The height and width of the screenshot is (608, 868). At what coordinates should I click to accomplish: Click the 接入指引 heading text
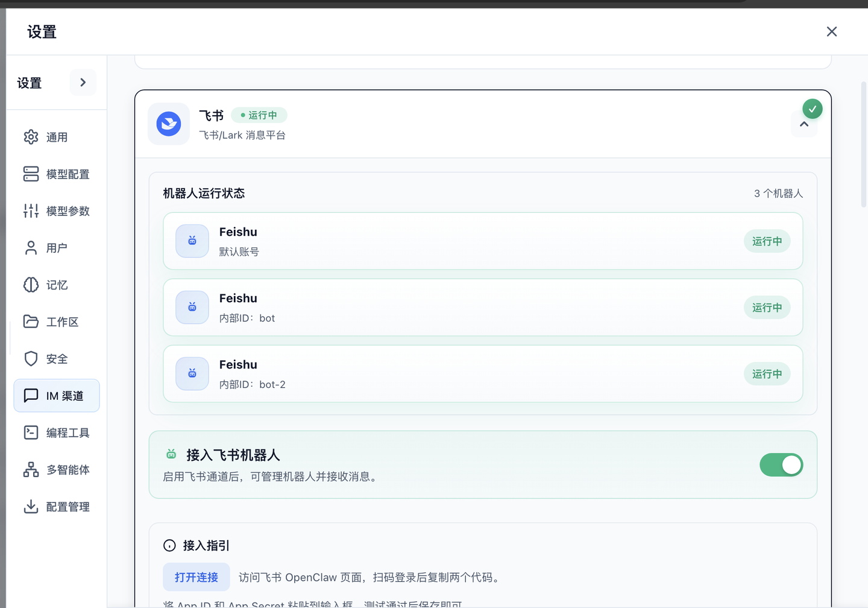coord(206,545)
